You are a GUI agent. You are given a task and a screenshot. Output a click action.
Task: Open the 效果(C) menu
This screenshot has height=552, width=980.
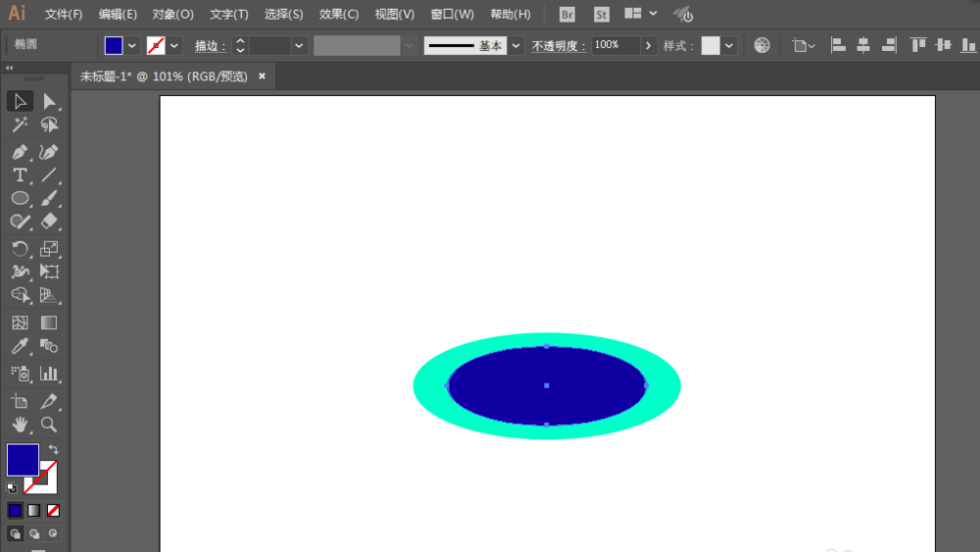339,15
